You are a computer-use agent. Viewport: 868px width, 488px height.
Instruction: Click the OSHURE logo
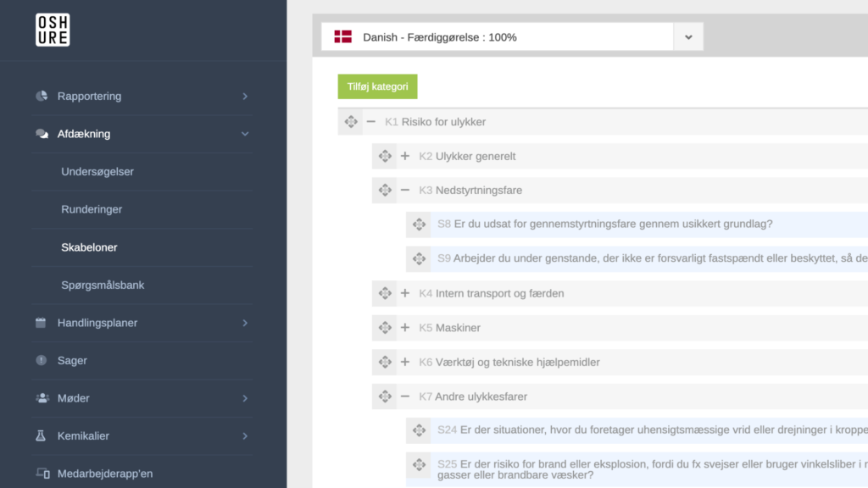point(53,30)
